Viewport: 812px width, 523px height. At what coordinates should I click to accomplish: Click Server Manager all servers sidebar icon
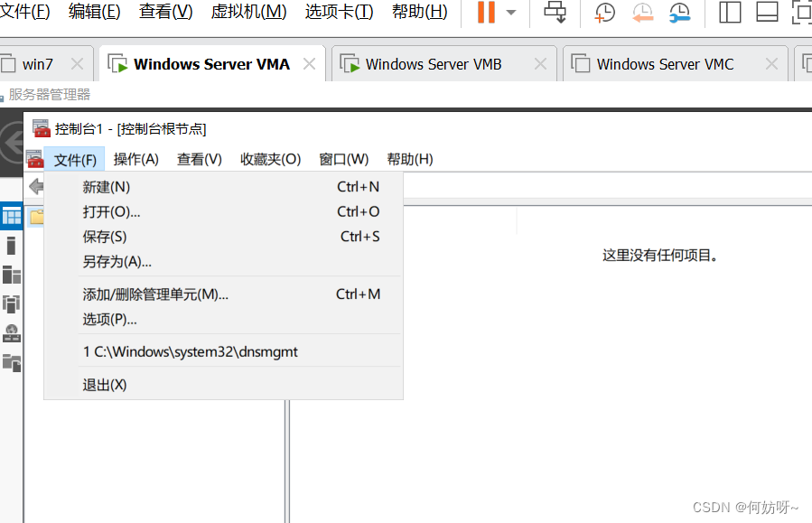tap(12, 275)
